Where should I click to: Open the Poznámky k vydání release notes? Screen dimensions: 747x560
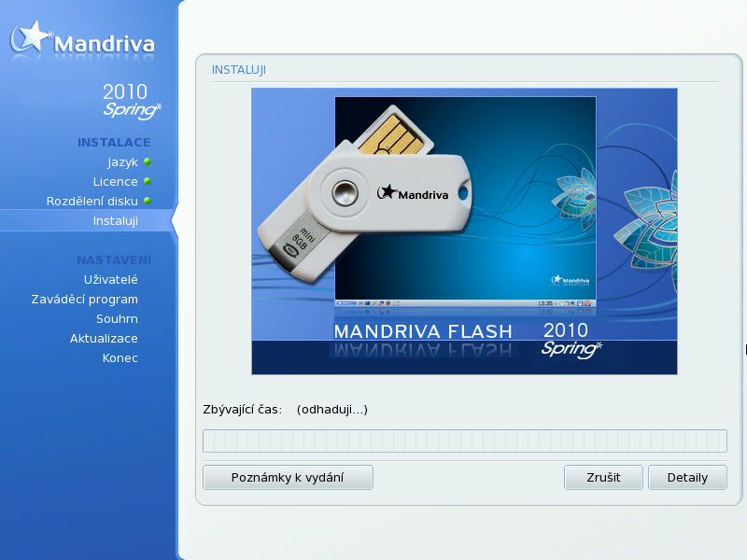(288, 477)
